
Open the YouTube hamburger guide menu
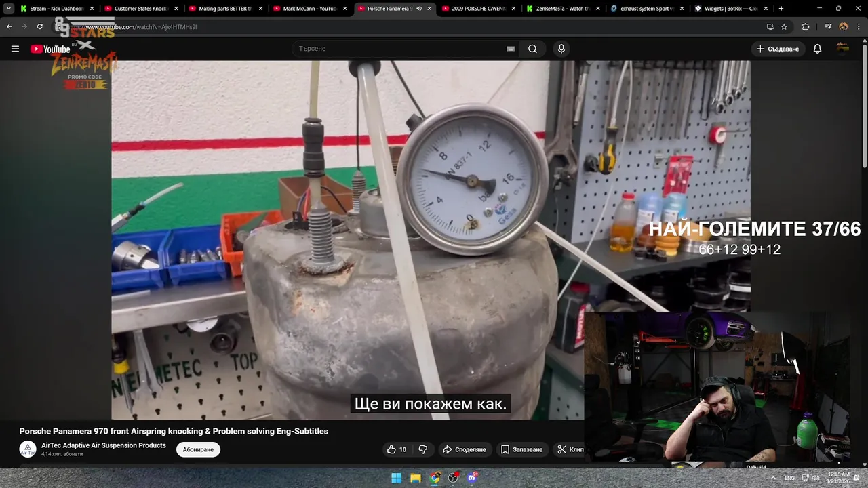pyautogui.click(x=15, y=49)
